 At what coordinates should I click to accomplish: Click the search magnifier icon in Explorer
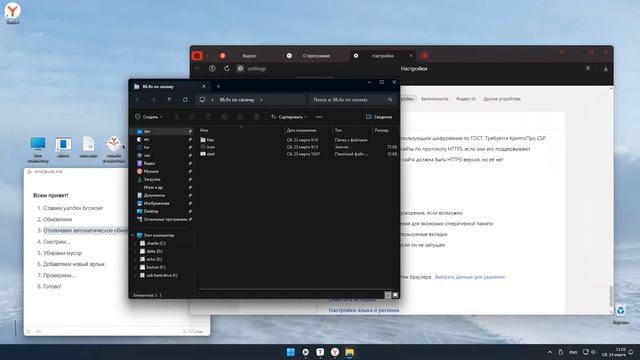click(x=390, y=100)
